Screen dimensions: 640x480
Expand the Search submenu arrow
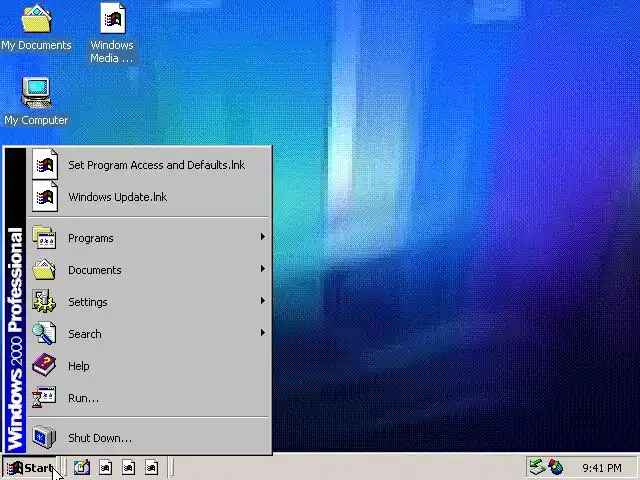263,333
